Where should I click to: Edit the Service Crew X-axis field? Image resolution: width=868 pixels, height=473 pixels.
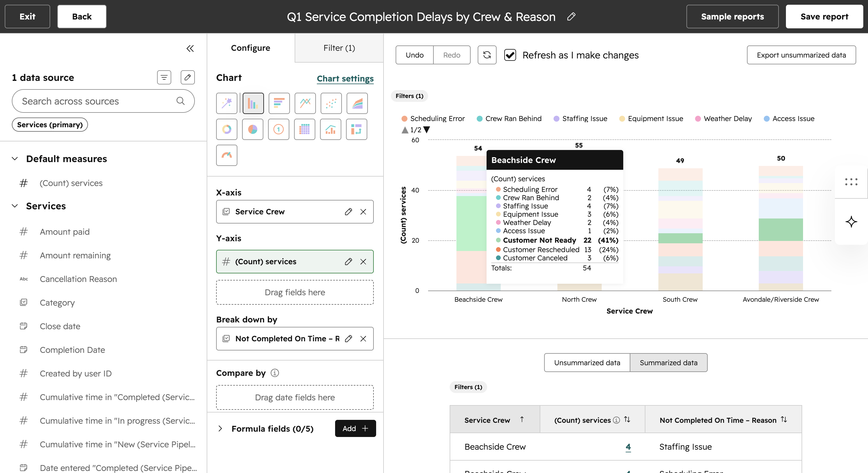(348, 212)
